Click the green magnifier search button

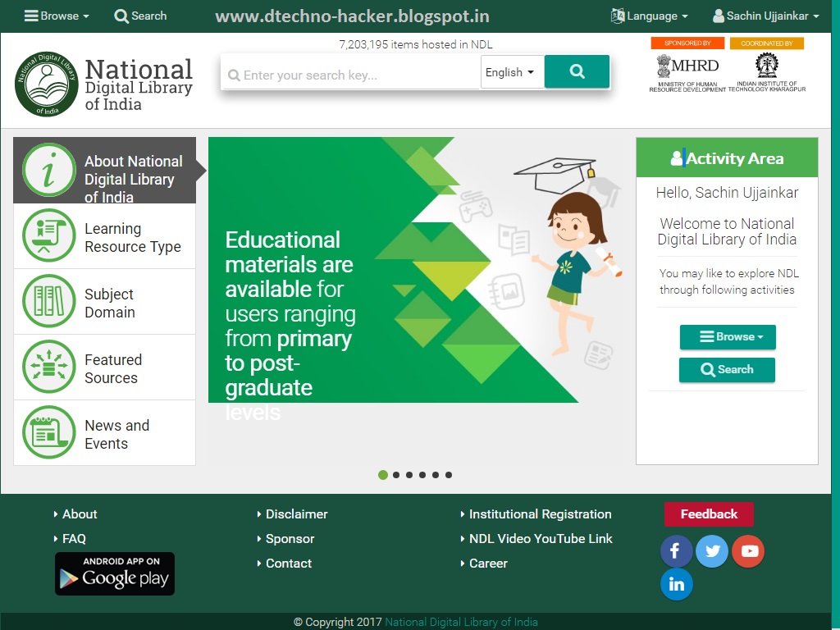coord(576,72)
